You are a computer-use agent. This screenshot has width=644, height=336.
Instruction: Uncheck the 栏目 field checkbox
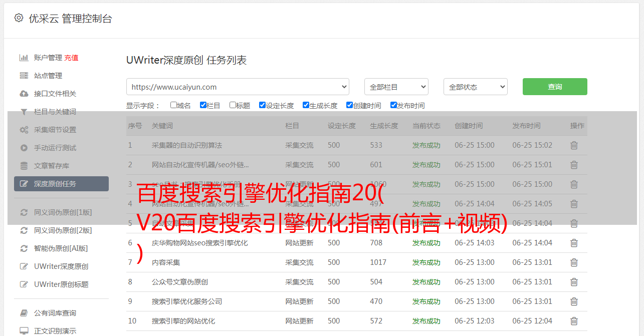(203, 105)
